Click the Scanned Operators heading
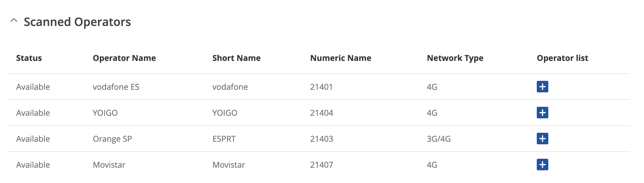This screenshot has width=644, height=183. (77, 22)
